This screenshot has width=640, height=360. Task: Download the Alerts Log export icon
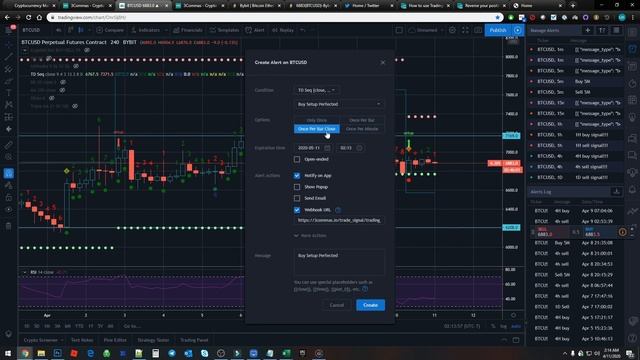tap(616, 191)
